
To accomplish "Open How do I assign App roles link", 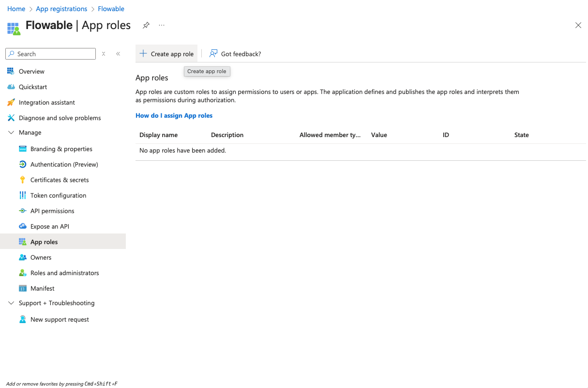I will click(x=174, y=115).
